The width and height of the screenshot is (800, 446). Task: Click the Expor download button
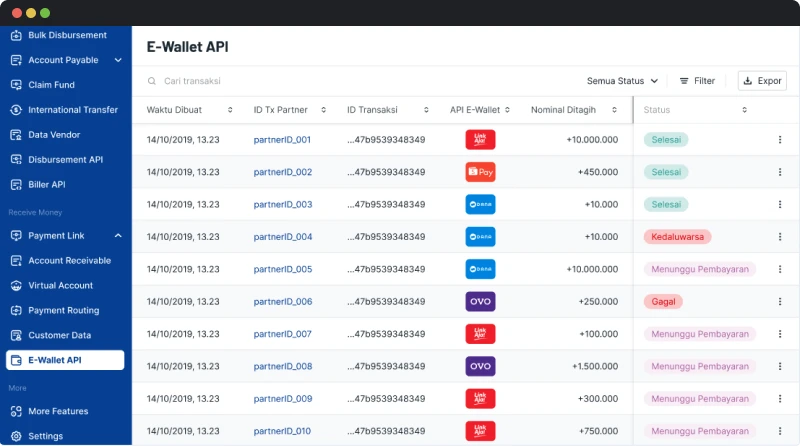762,81
